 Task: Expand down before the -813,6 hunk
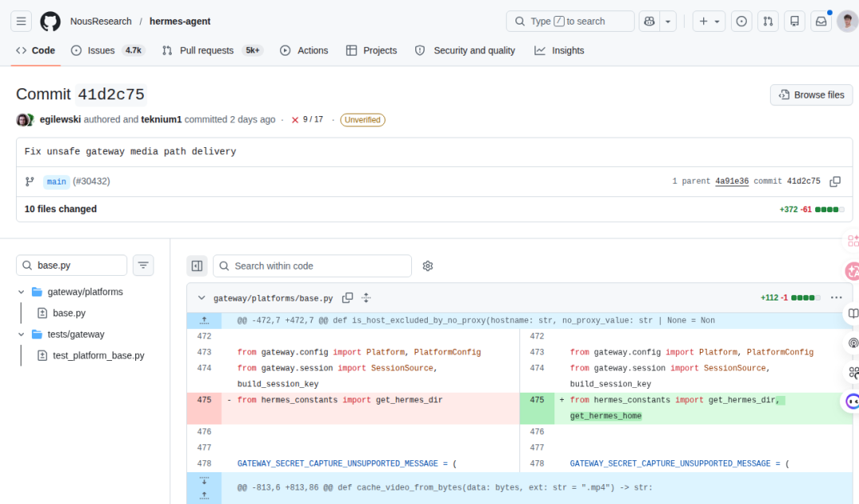pos(204,480)
